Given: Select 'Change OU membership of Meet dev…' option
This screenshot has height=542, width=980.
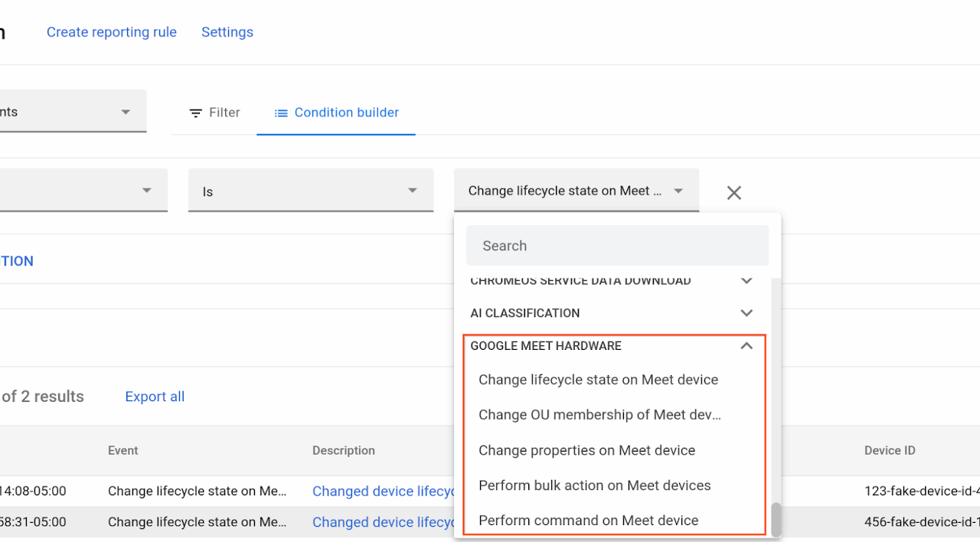Looking at the screenshot, I should (x=600, y=415).
